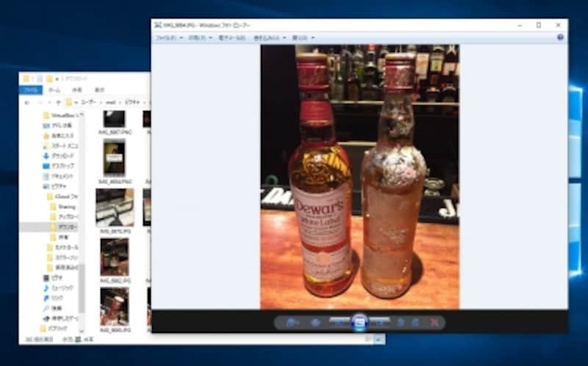Open the 書き込み burn menu in Photo Viewer
This screenshot has width=588, height=366.
(x=270, y=38)
